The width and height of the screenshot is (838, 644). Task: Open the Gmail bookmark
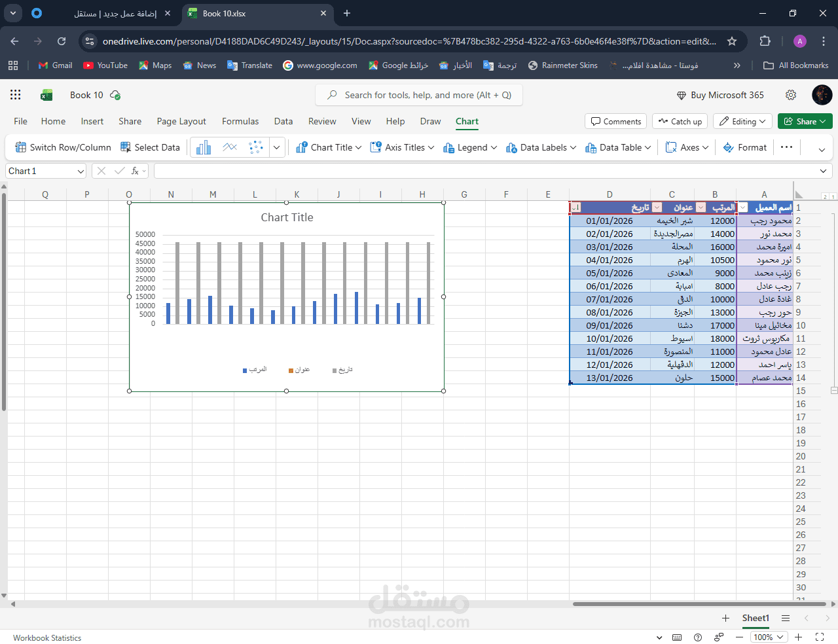[x=55, y=65]
